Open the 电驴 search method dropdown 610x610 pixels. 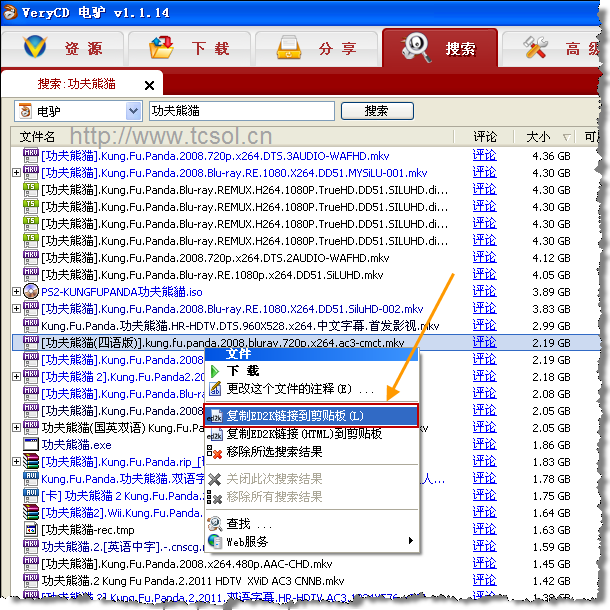133,111
